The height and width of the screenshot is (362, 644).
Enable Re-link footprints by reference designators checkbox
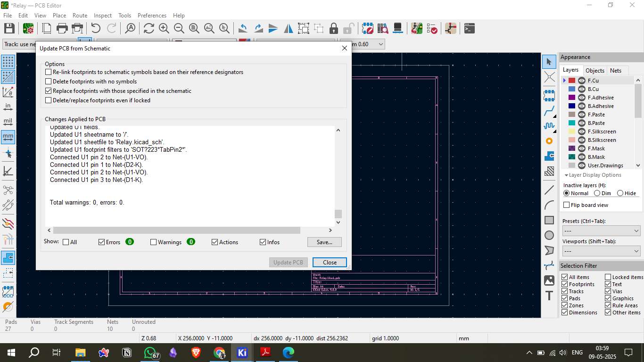click(x=48, y=72)
